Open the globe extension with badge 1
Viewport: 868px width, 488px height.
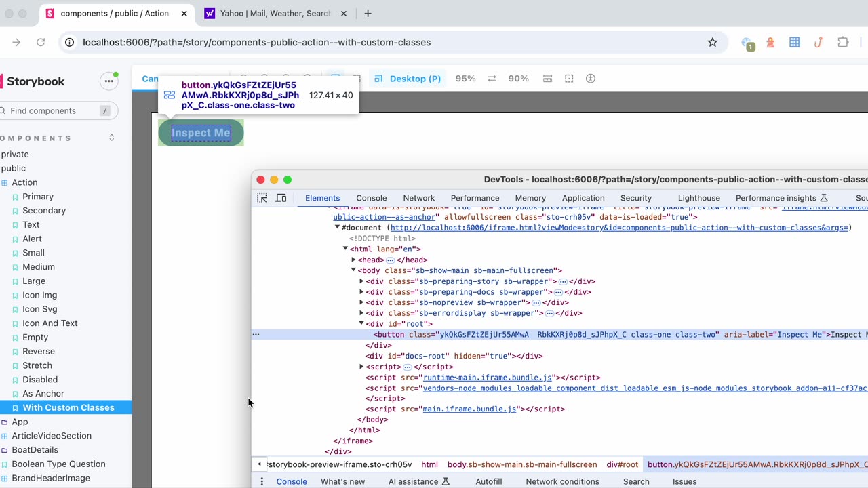coord(747,43)
